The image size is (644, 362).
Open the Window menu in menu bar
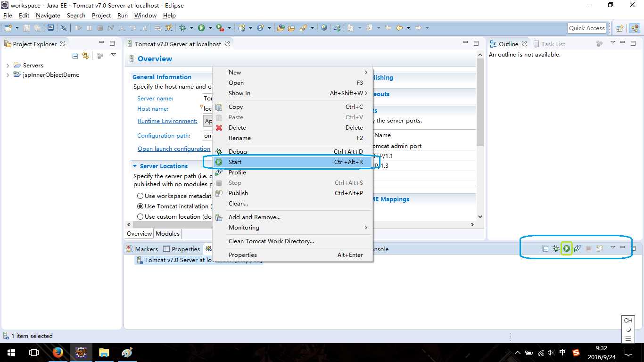tap(145, 16)
